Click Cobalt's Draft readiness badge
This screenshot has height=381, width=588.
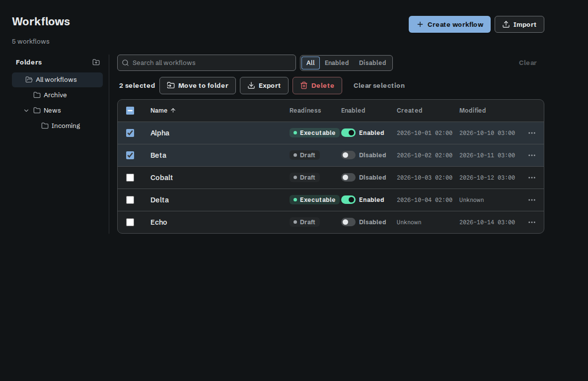(x=304, y=178)
